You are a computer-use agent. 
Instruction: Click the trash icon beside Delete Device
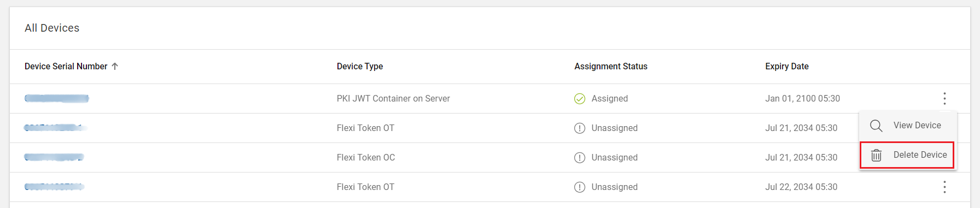[x=876, y=155]
